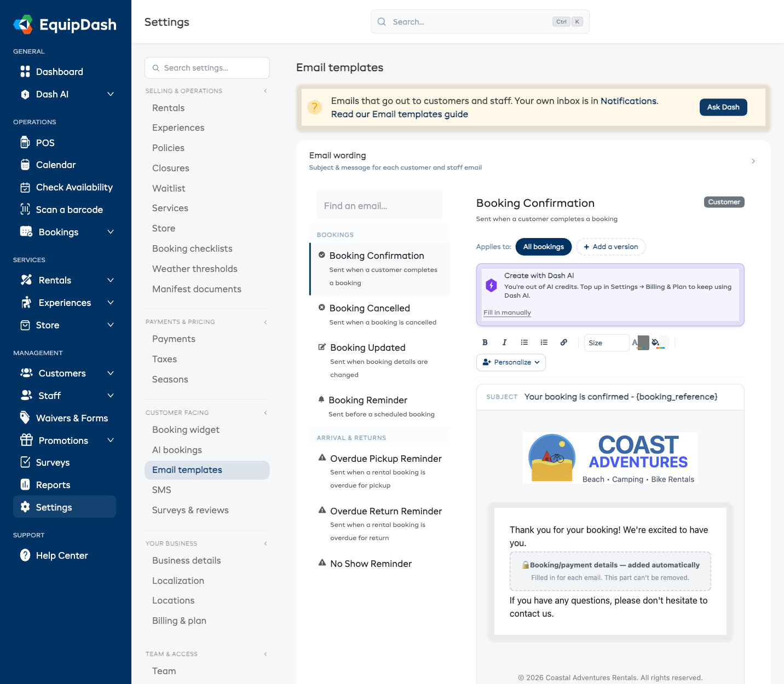Expand the Email wording section arrow
This screenshot has height=684, width=784.
[x=753, y=161]
